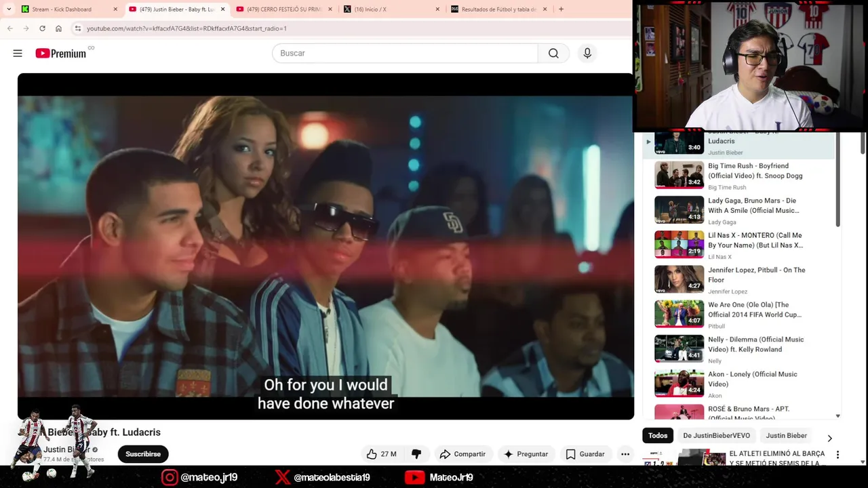This screenshot has width=868, height=488.
Task: Open a new browser tab
Action: pyautogui.click(x=561, y=9)
